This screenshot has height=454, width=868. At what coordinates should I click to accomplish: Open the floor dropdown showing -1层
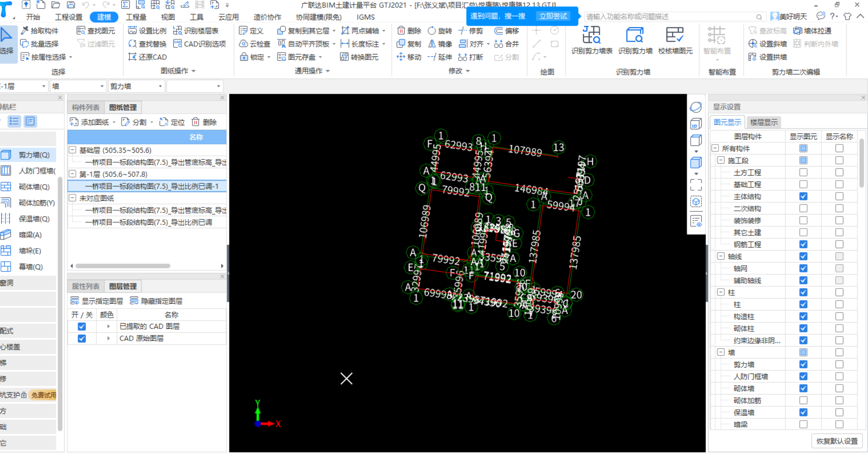click(24, 86)
